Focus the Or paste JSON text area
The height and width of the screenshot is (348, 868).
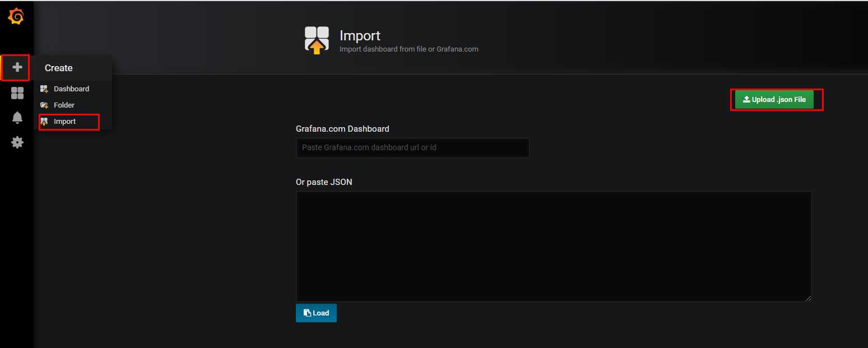[x=554, y=247]
